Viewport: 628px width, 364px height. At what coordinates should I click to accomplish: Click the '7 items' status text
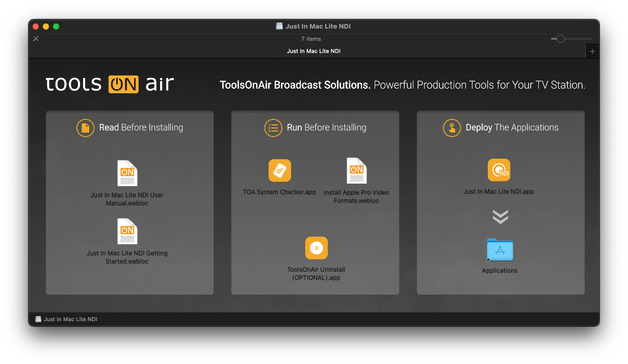pos(311,39)
